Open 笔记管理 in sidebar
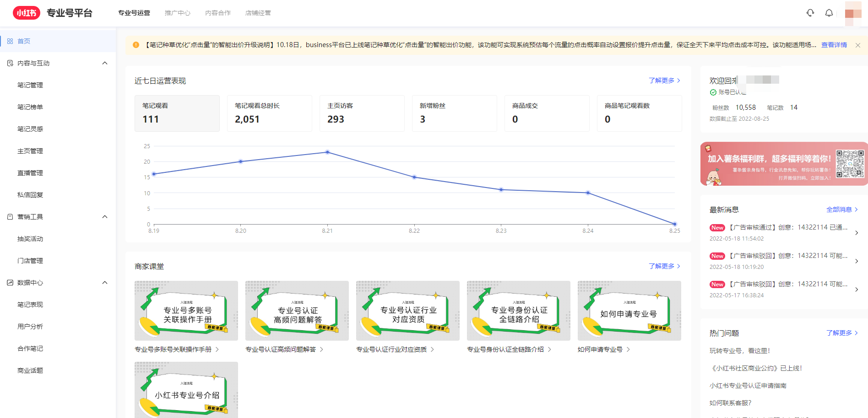The height and width of the screenshot is (418, 868). (30, 85)
